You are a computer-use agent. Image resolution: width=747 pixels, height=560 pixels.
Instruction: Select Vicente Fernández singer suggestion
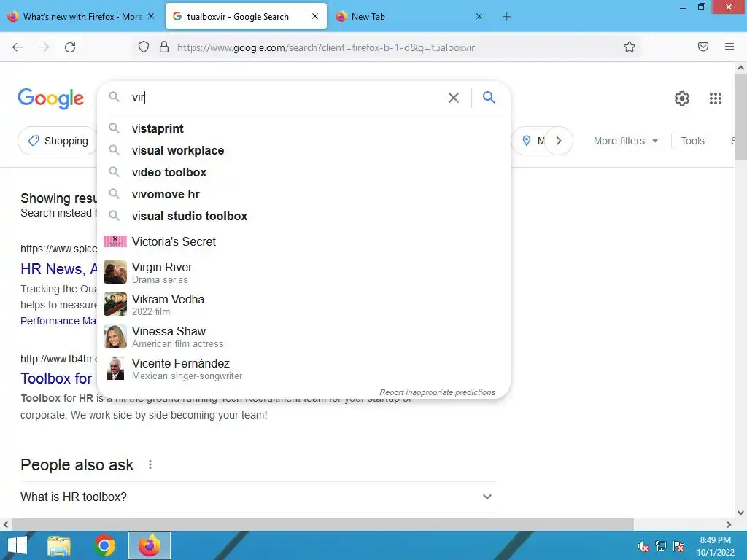(303, 368)
